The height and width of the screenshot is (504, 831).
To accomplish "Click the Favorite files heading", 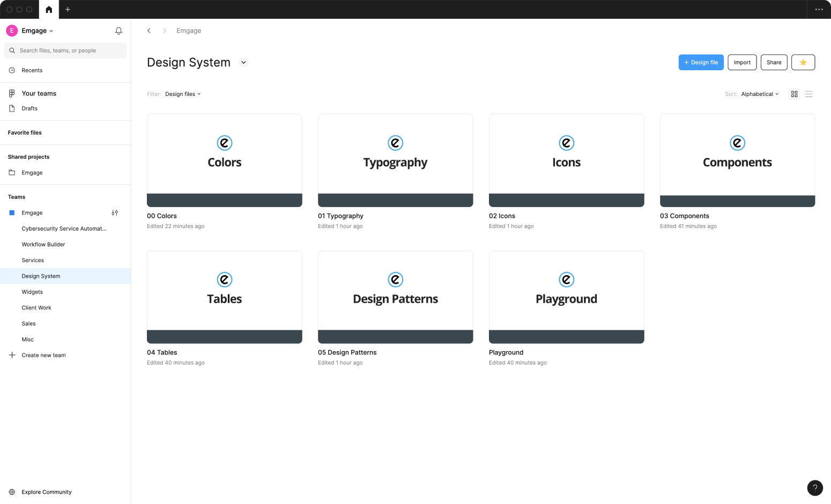I will (25, 132).
